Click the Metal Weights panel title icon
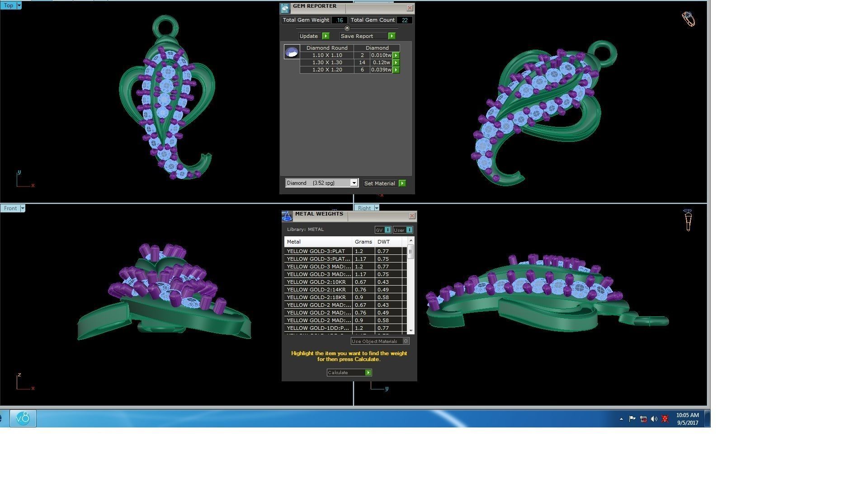Viewport: 868px width, 488px height. coord(287,216)
